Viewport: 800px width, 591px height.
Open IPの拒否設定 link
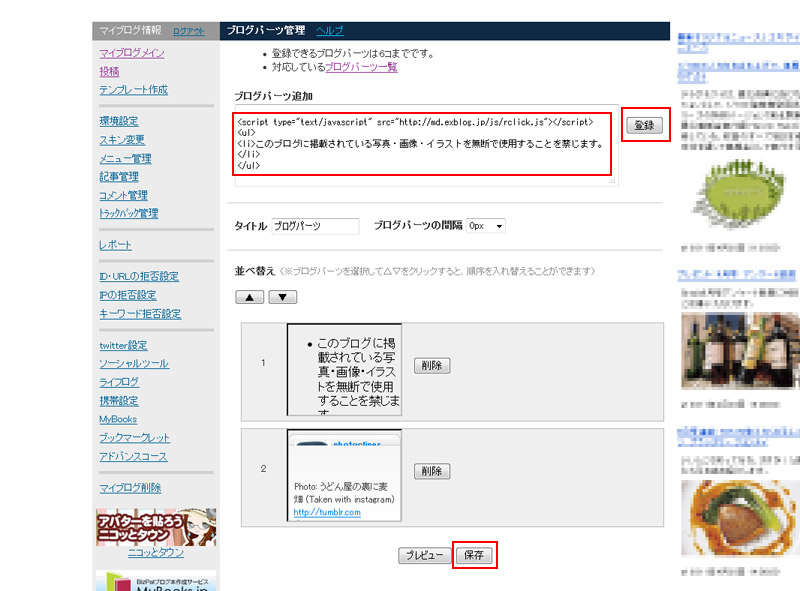(128, 295)
